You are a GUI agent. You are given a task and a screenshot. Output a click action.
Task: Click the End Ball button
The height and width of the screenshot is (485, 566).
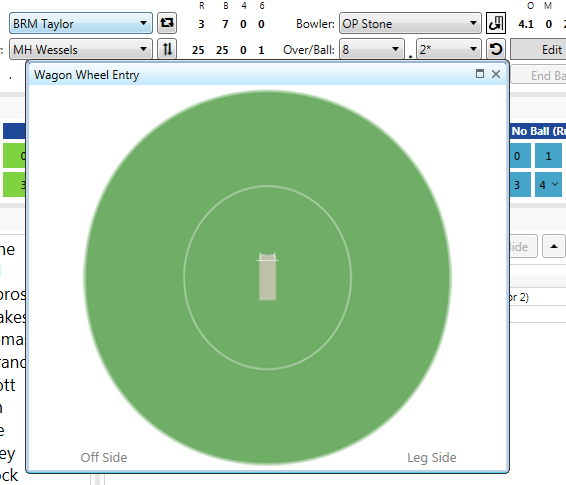tap(539, 76)
